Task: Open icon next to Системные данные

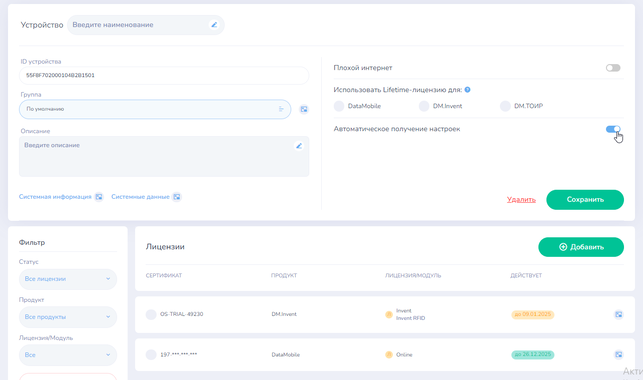Action: 177,197
